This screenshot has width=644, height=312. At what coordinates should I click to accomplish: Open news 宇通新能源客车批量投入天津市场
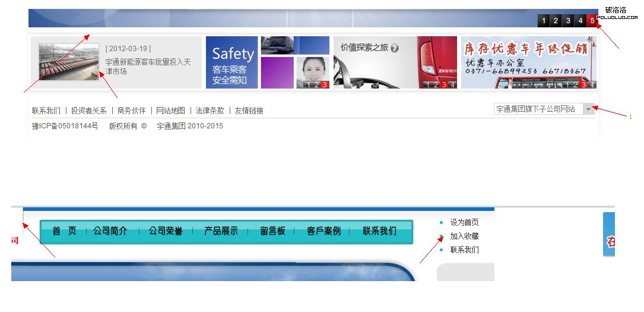pos(148,67)
